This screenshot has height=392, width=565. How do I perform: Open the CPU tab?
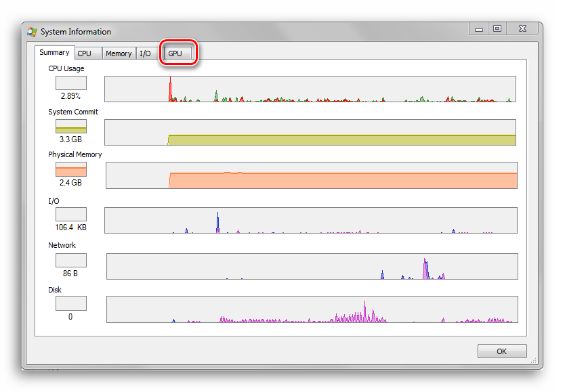click(x=87, y=53)
